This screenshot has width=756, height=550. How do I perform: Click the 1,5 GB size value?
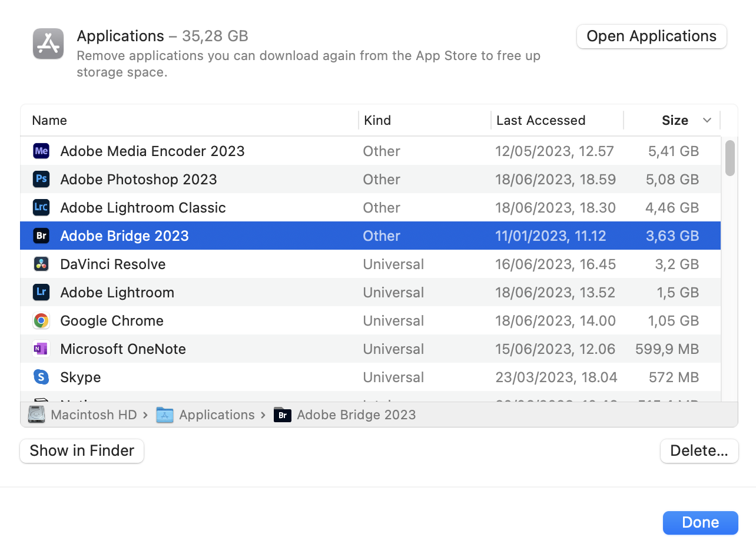[678, 293]
